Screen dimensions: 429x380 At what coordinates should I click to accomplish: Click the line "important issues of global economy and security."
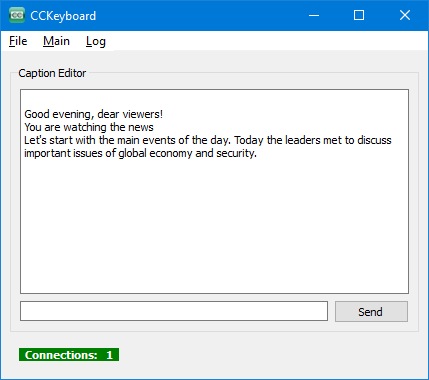click(x=140, y=153)
